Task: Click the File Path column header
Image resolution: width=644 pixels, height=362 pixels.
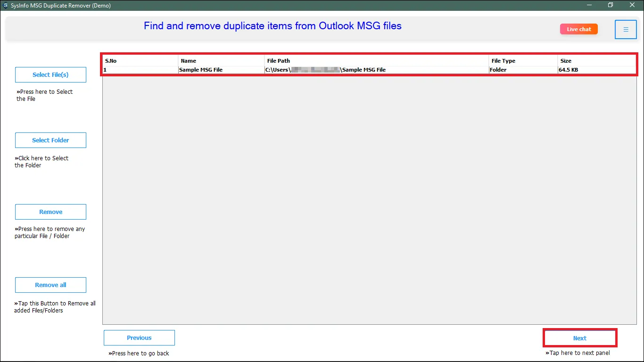Action: click(377, 61)
